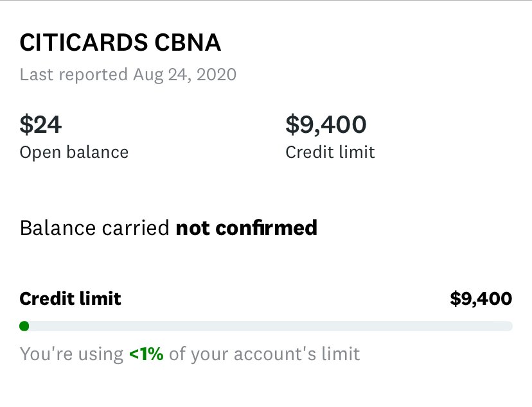
Task: Click the 'Credit limit' section heading
Action: [x=71, y=299]
